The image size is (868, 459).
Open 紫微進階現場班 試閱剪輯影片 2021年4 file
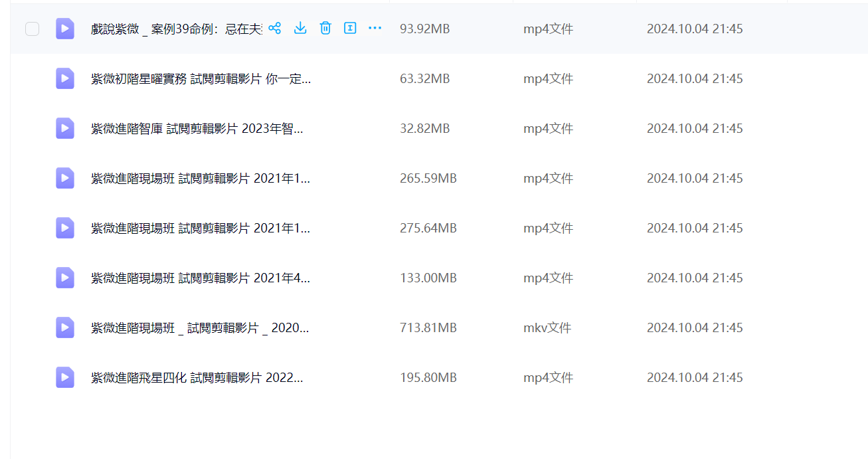200,278
